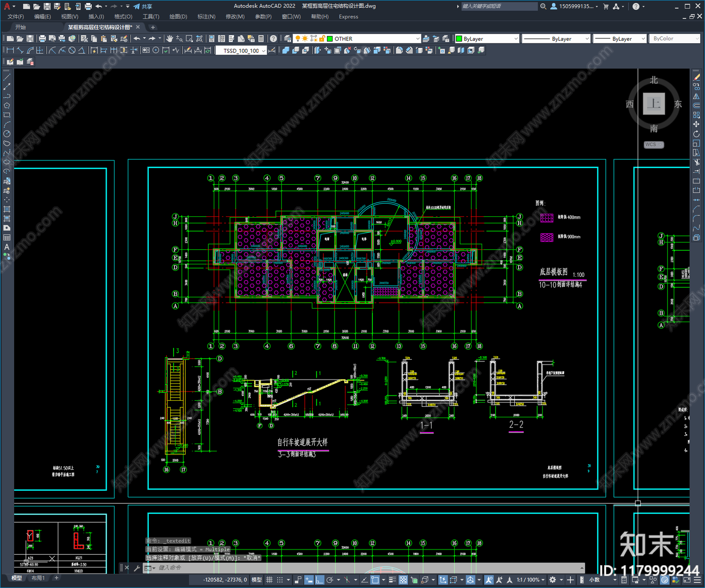Image resolution: width=705 pixels, height=588 pixels.
Task: Select the Diameter dimension icon
Action: tap(72, 50)
